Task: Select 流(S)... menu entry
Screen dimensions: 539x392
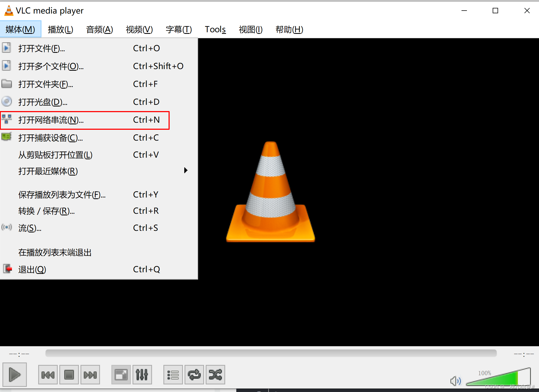Action: (x=99, y=228)
